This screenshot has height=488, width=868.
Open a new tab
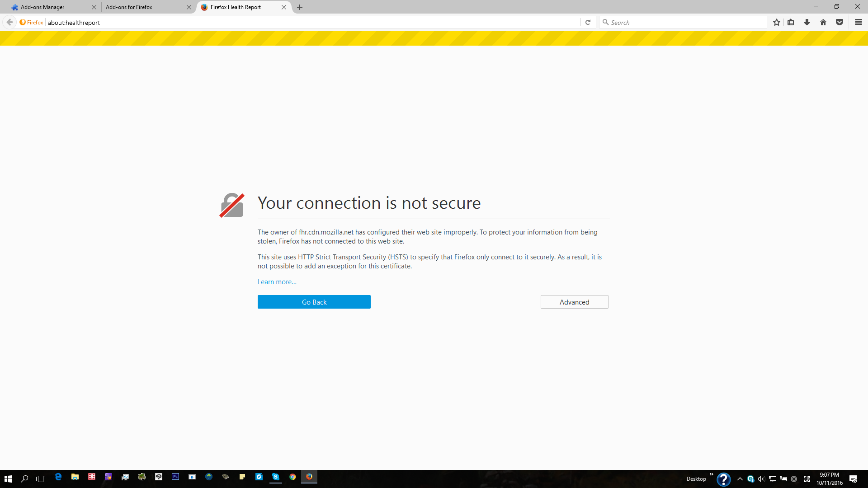pyautogui.click(x=300, y=7)
